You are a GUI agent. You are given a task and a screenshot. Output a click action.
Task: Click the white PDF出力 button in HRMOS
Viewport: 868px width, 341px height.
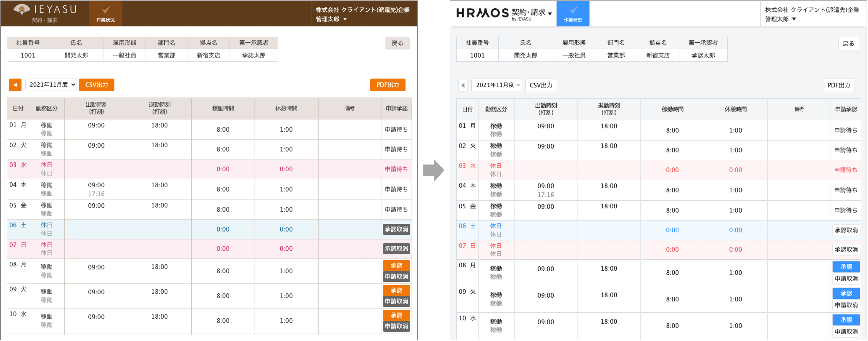point(839,85)
